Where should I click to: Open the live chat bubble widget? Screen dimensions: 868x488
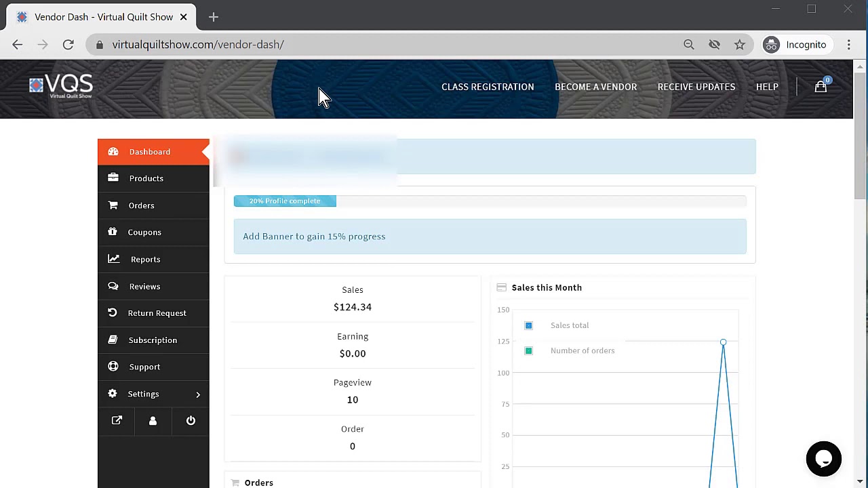point(824,459)
